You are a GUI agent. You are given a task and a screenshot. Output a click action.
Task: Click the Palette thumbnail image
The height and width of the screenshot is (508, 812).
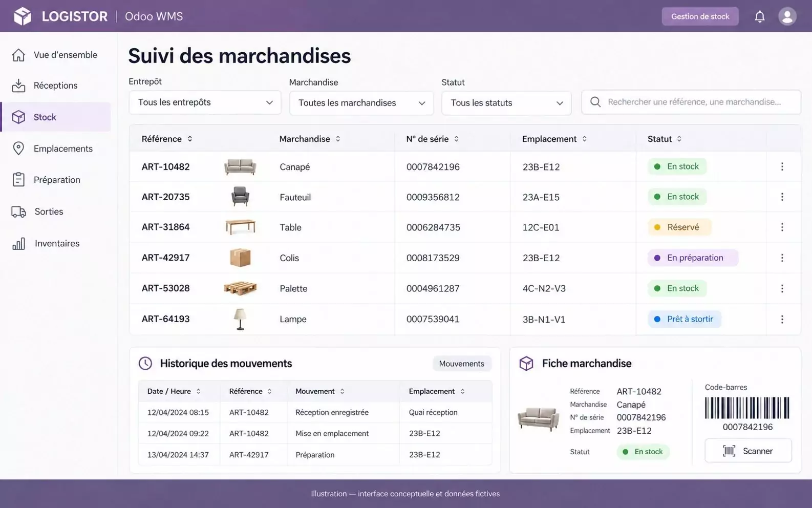(x=240, y=288)
